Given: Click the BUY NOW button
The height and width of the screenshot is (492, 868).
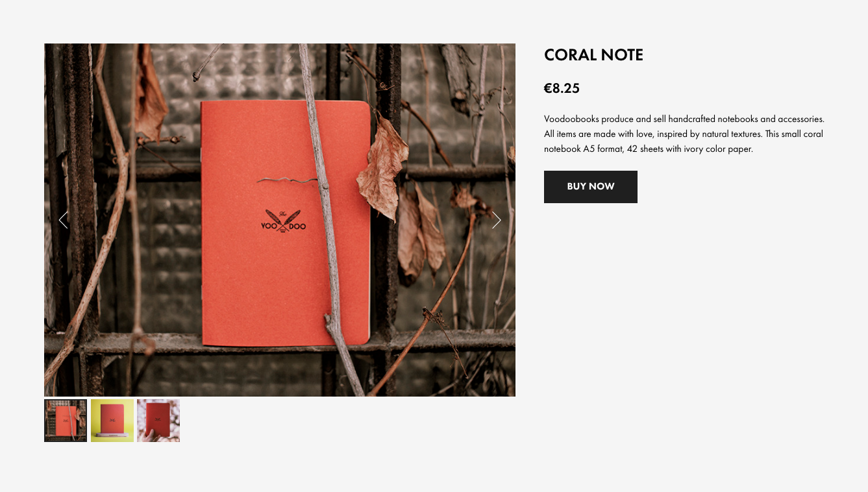Looking at the screenshot, I should pos(591,187).
